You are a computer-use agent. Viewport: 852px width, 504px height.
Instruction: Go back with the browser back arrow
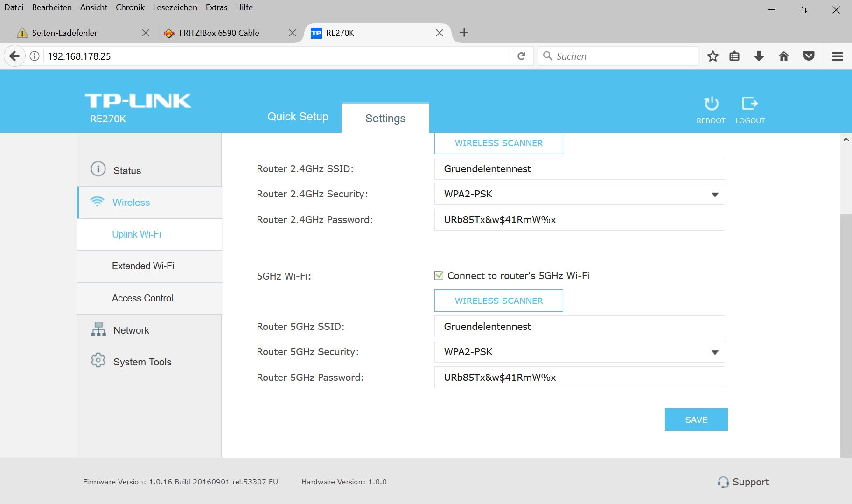[x=14, y=56]
